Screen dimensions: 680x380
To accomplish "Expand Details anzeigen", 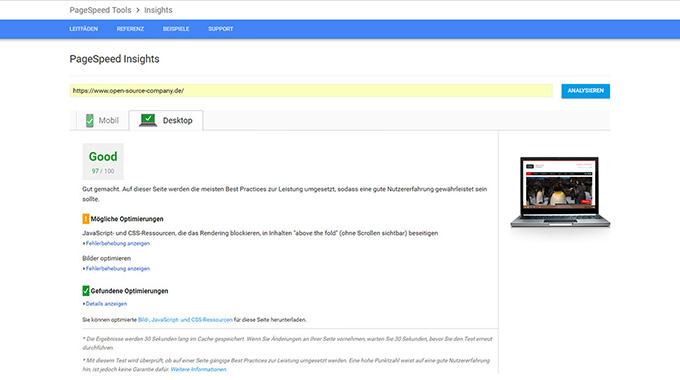I will [x=106, y=304].
